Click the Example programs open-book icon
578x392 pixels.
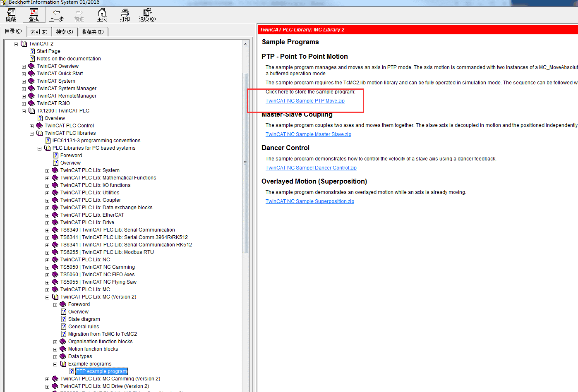[63, 363]
